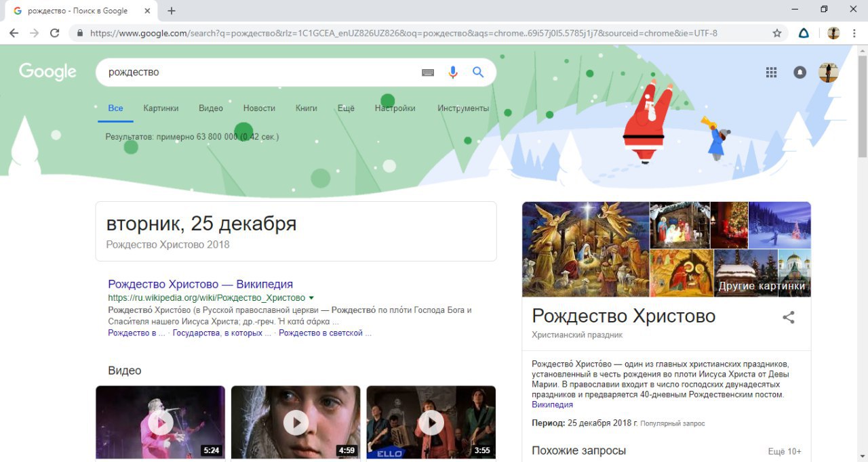Switch to the Картинки tab
The image size is (868, 462).
tap(161, 108)
